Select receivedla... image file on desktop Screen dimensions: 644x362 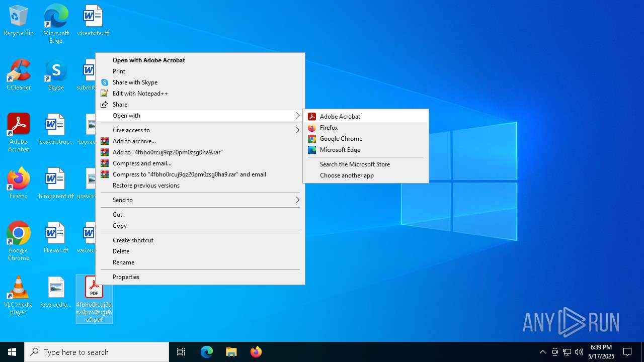click(x=56, y=292)
